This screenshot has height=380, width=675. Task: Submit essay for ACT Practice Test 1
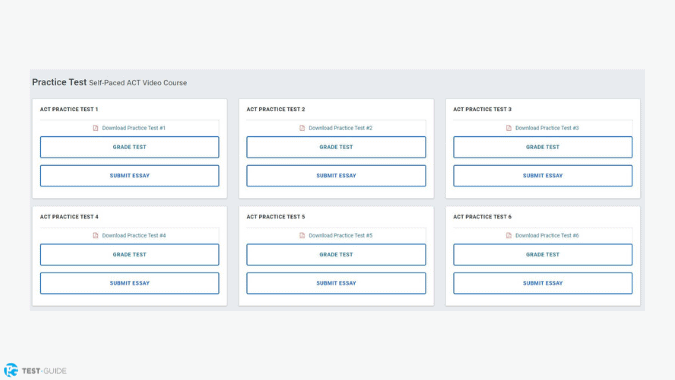pos(130,176)
